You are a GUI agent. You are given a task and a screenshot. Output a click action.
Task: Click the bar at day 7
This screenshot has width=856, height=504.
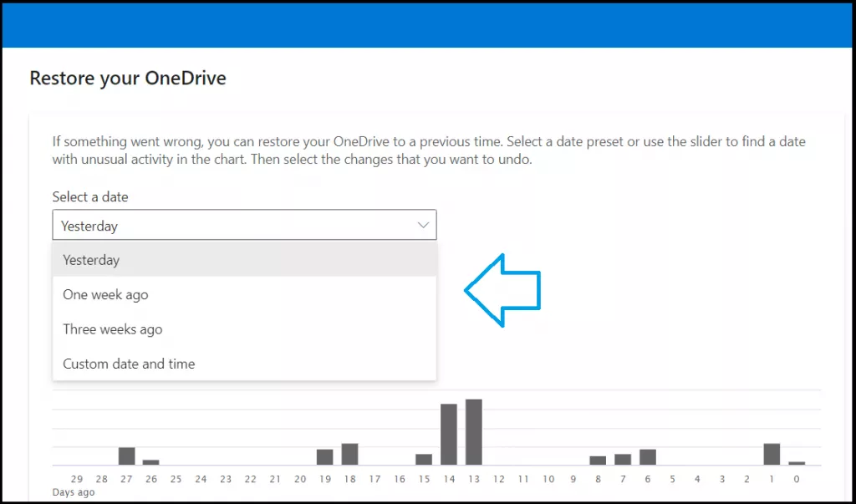623,460
